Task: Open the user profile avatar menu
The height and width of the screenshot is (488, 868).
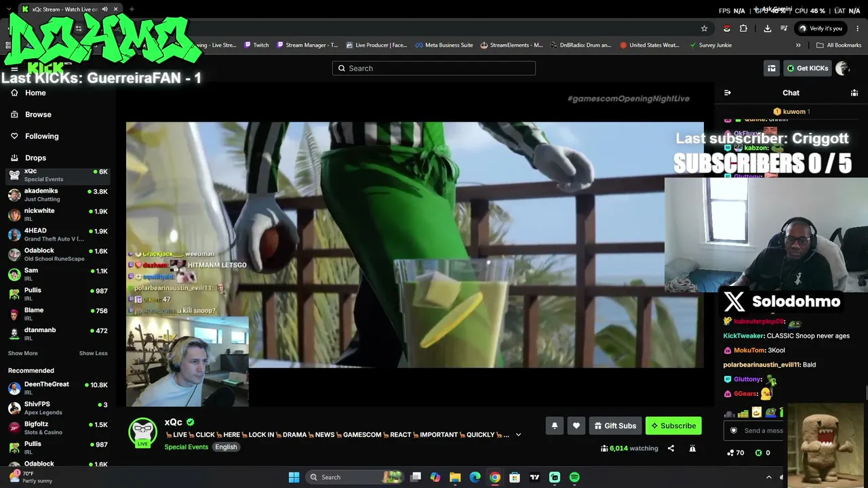Action: point(842,68)
